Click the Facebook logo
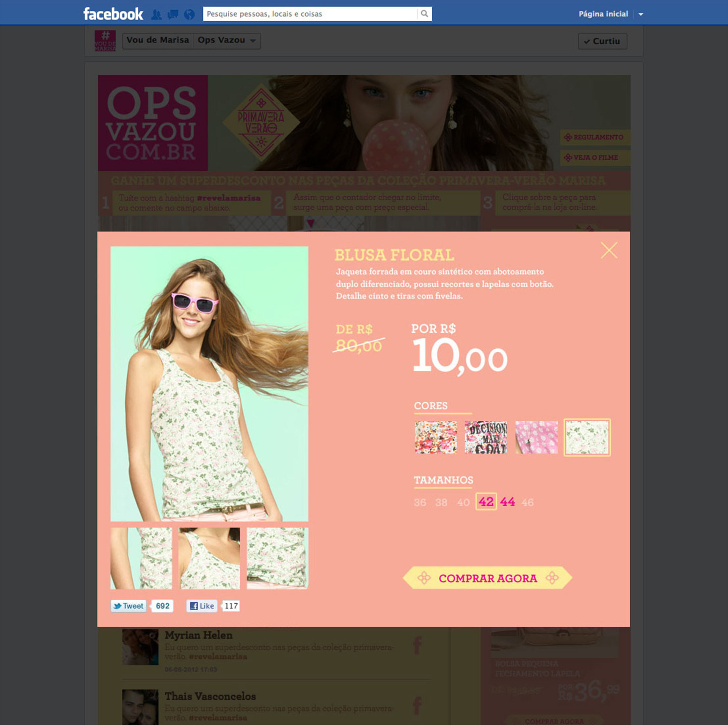Screen dimensions: 728x725 coord(113,14)
